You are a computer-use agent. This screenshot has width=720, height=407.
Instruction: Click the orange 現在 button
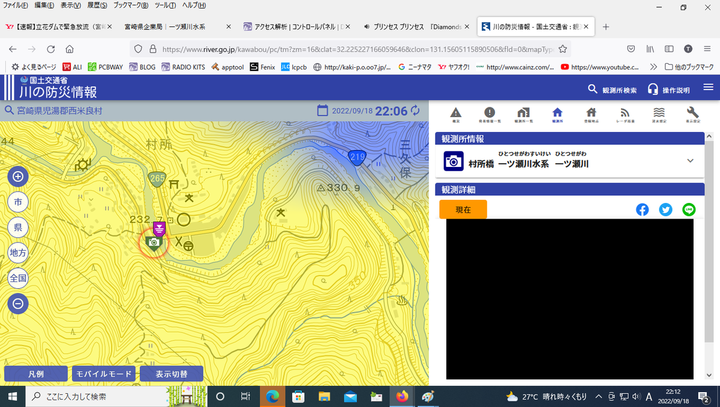click(x=463, y=210)
